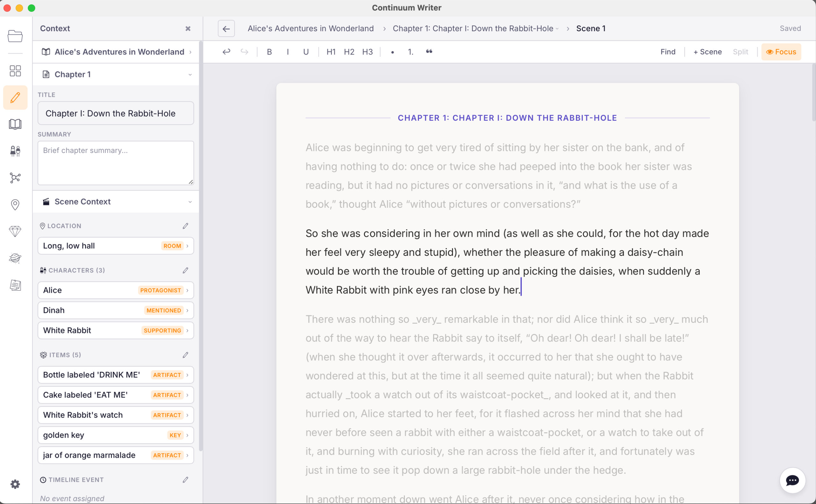Click the undo arrow in toolbar
The image size is (816, 504).
coord(226,52)
